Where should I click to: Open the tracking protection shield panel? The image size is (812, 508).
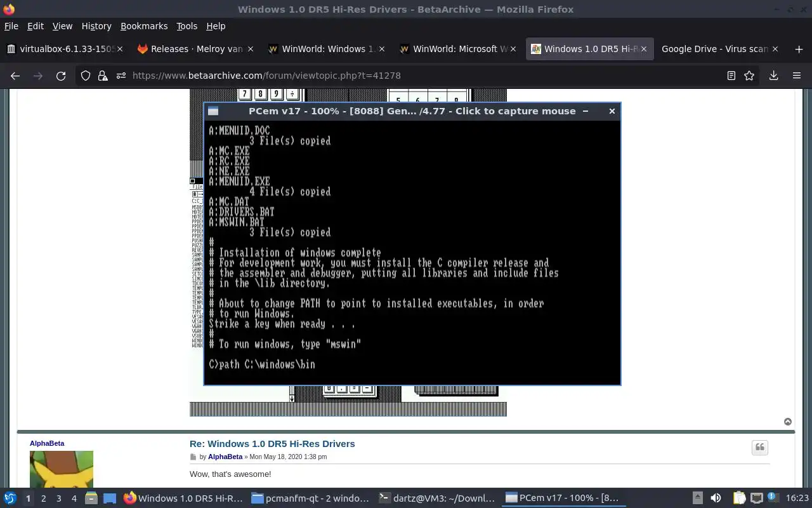coord(86,76)
